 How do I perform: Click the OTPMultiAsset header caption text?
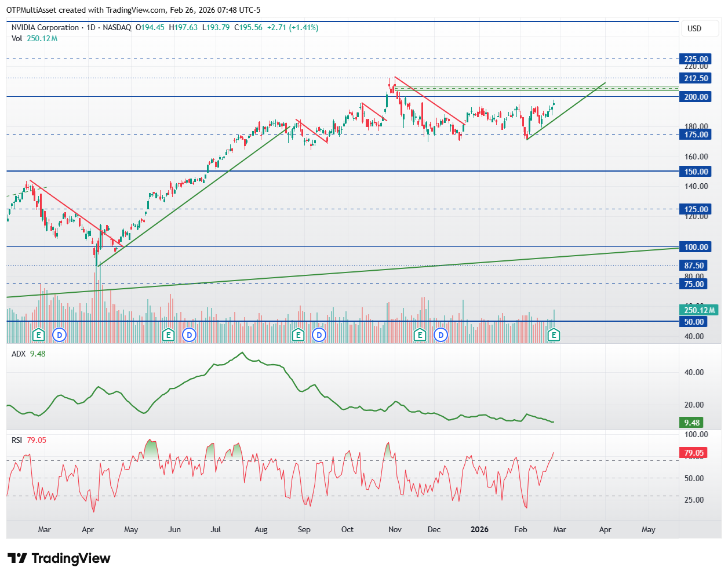coord(133,10)
